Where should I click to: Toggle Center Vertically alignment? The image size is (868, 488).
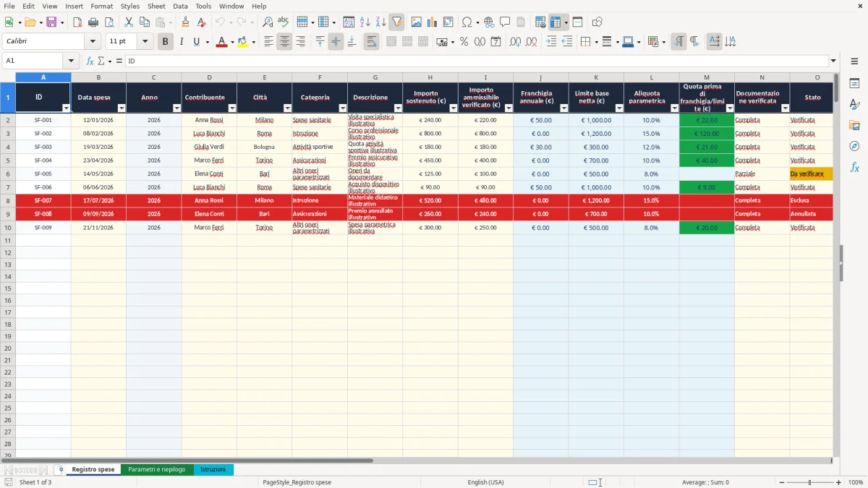336,42
